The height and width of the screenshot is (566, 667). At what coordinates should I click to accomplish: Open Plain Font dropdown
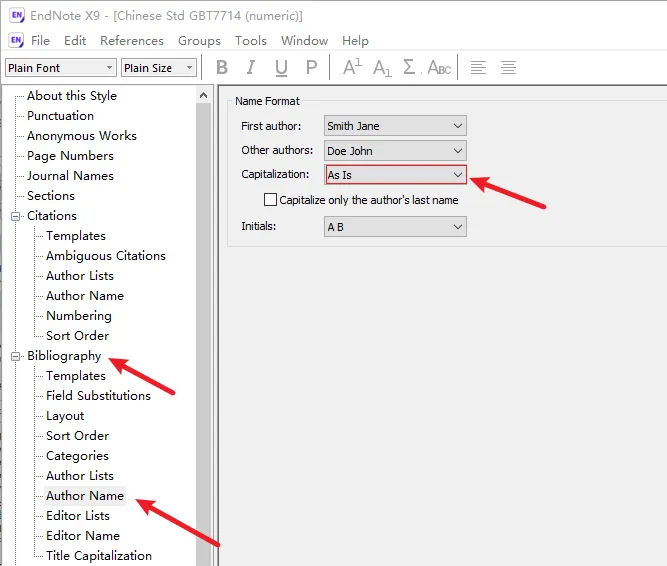(61, 68)
